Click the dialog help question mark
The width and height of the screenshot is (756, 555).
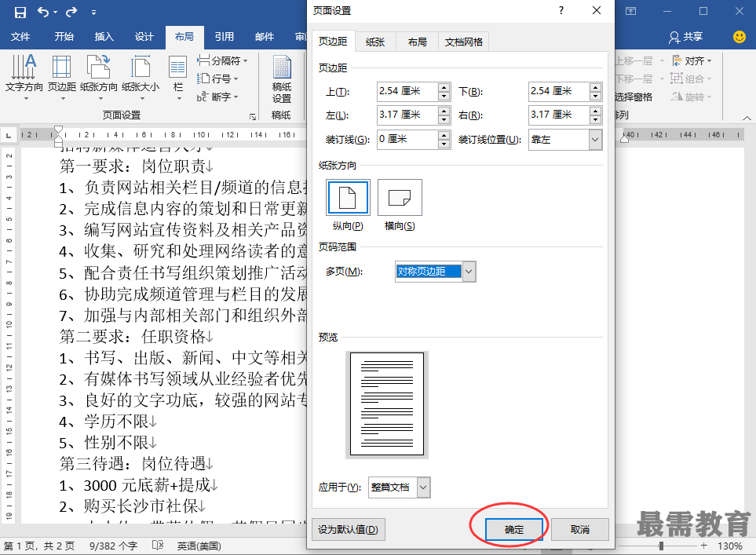561,11
